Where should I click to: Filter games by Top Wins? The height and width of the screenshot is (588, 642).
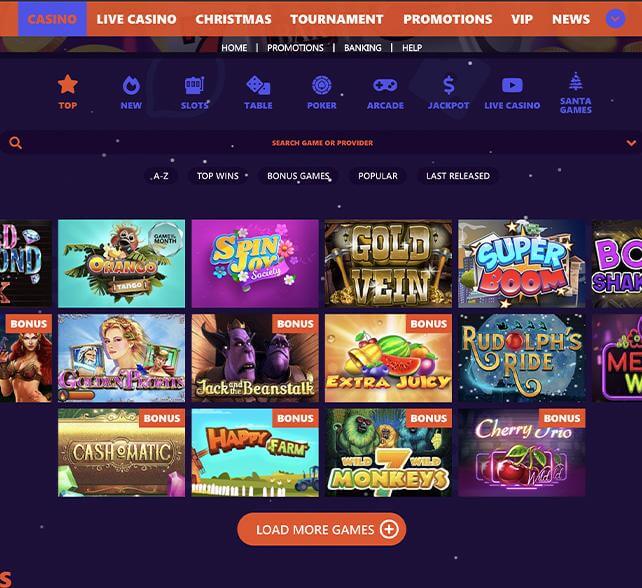[217, 176]
